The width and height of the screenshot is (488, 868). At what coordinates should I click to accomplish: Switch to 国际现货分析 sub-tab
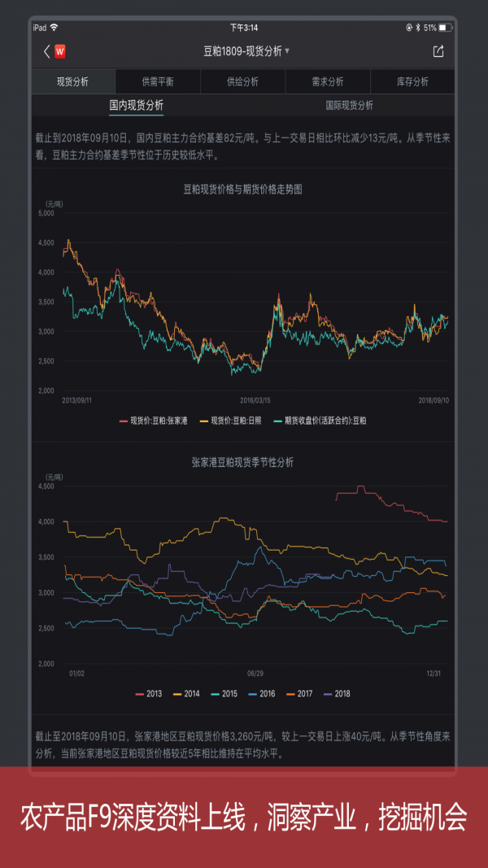(x=349, y=106)
